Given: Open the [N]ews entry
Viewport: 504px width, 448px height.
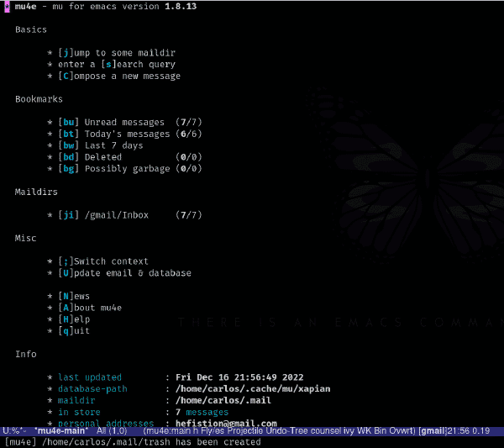Looking at the screenshot, I should click(x=74, y=296).
